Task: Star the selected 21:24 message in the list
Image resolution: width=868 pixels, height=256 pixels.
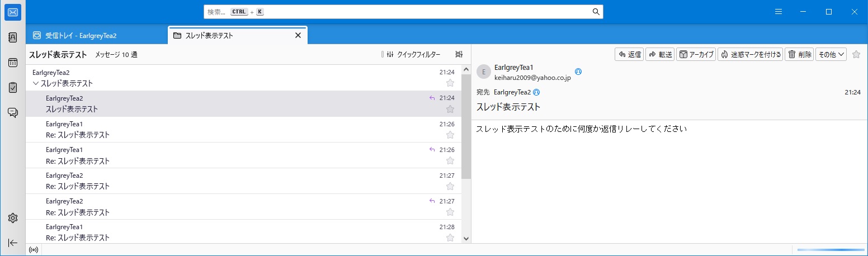Action: 450,109
